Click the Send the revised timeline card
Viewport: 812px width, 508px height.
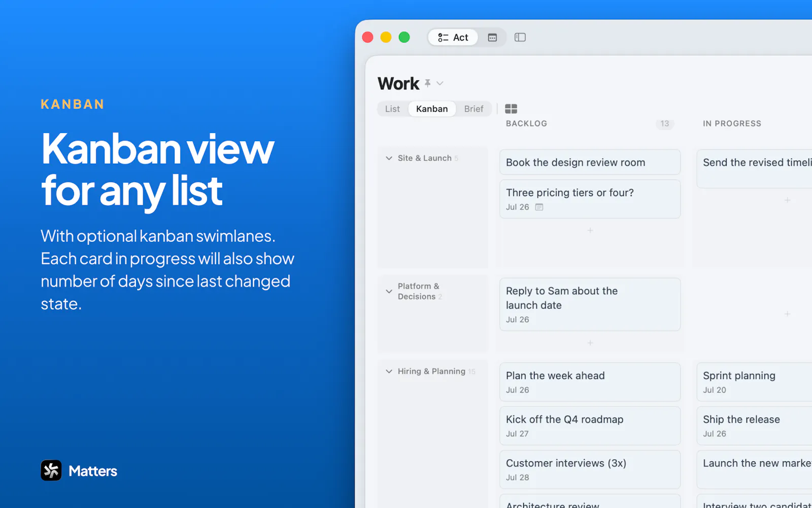pyautogui.click(x=754, y=169)
